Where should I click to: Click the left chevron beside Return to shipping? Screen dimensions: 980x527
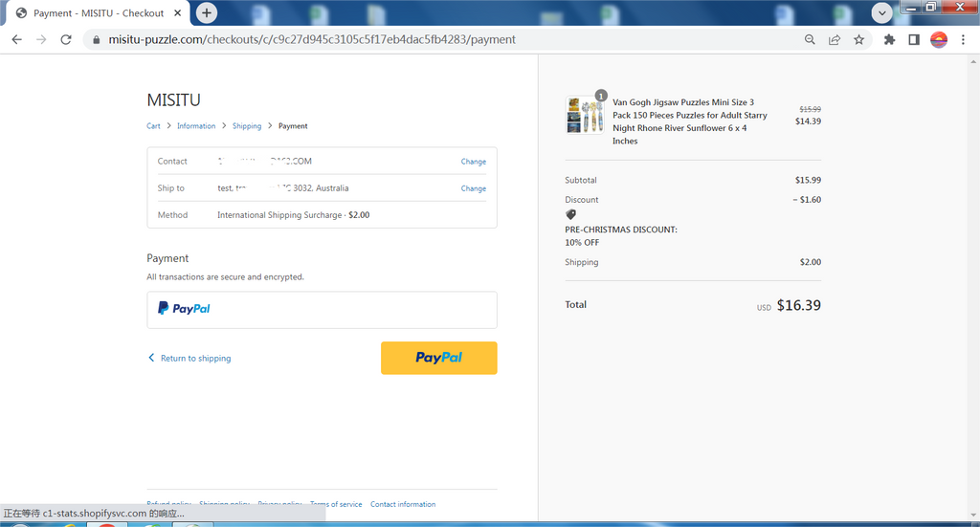click(x=150, y=358)
